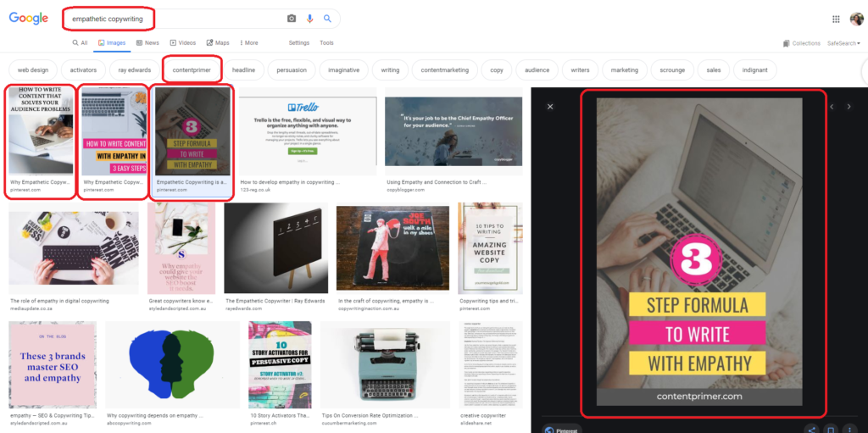Open 10 Tips Amazing Website Copy thumbnail
The height and width of the screenshot is (433, 868).
[x=490, y=248]
